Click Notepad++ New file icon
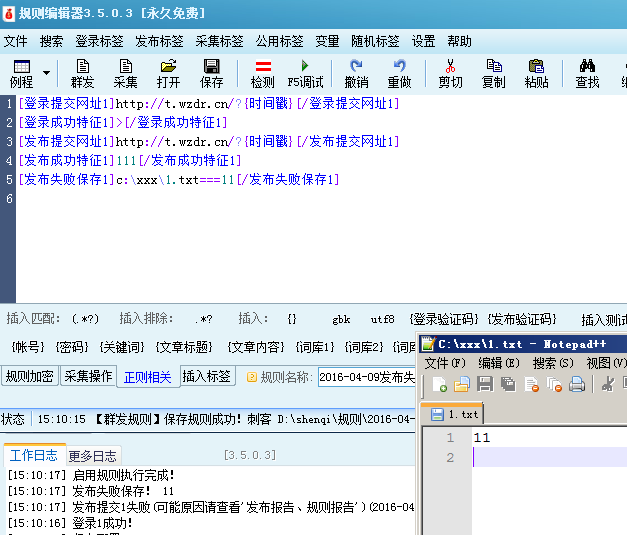Screen dimensions: 627x535 pyautogui.click(x=439, y=385)
